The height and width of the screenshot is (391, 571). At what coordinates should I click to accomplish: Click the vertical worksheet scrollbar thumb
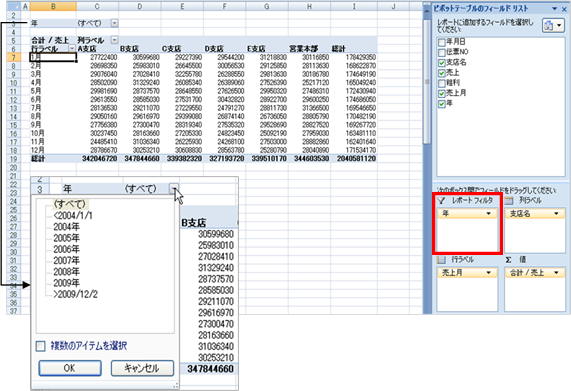pyautogui.click(x=426, y=82)
